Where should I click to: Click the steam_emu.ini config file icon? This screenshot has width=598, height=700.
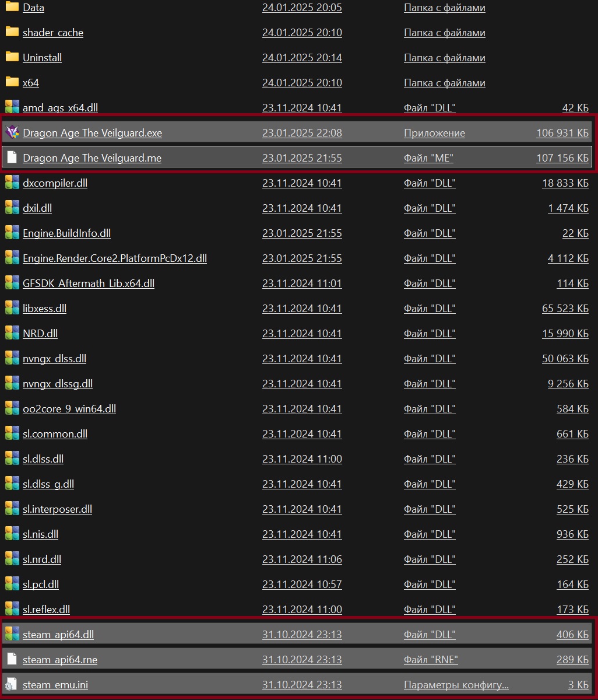click(x=12, y=684)
